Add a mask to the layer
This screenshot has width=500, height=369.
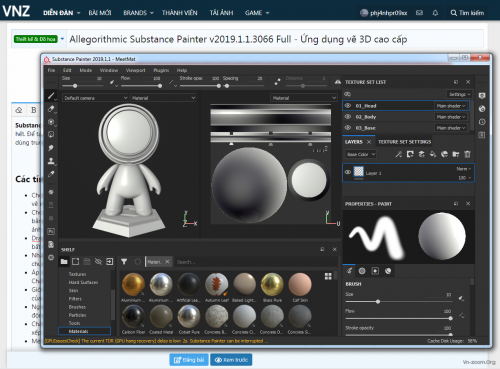click(x=410, y=154)
